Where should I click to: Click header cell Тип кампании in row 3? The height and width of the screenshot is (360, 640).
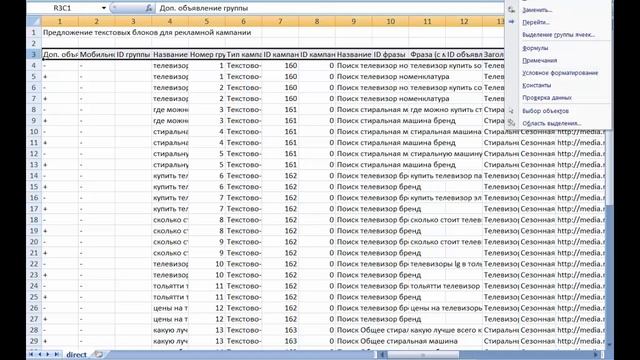tap(243, 54)
